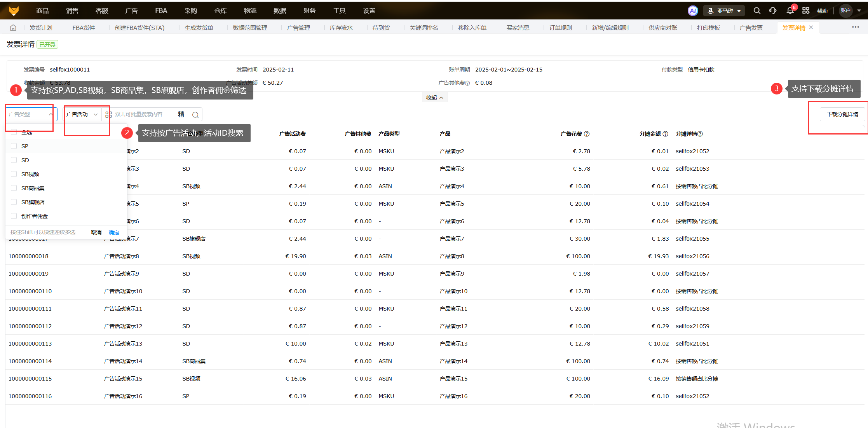
Task: Open the 广告 top menu
Action: (x=131, y=11)
